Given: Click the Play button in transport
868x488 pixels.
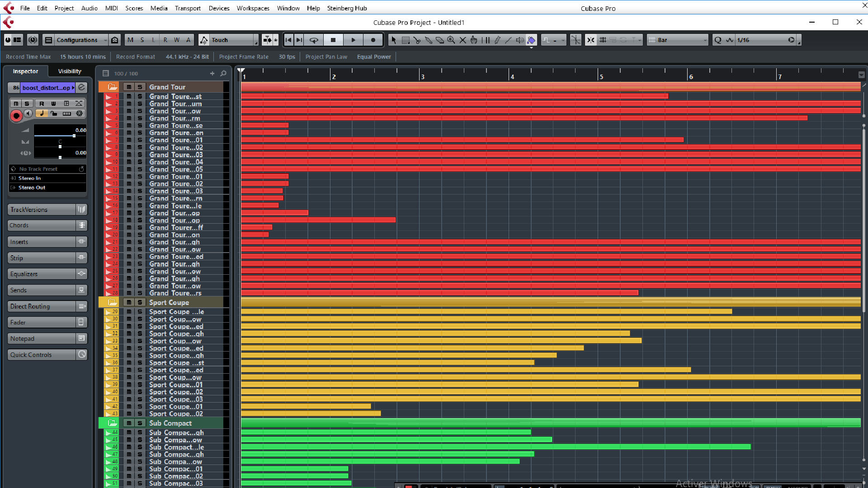Looking at the screenshot, I should point(353,40).
